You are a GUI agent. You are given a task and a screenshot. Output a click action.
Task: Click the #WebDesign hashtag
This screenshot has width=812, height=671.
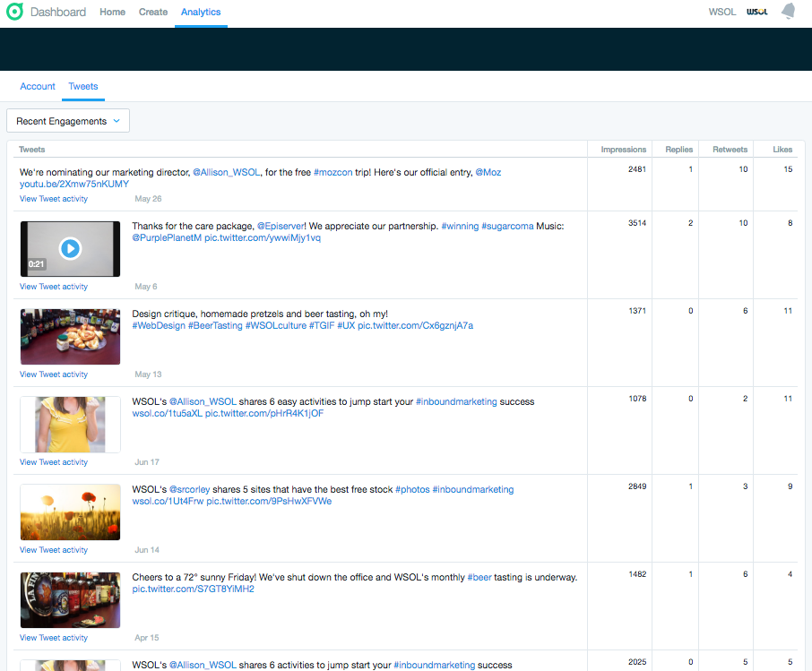159,326
